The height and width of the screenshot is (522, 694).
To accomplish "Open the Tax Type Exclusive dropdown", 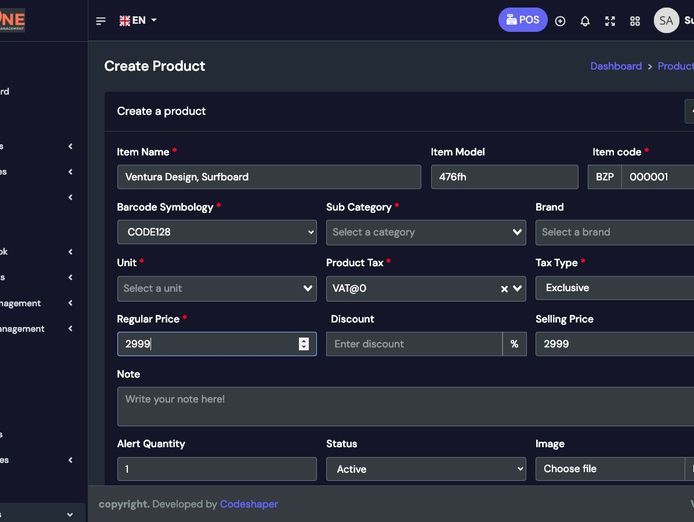I will click(x=614, y=288).
